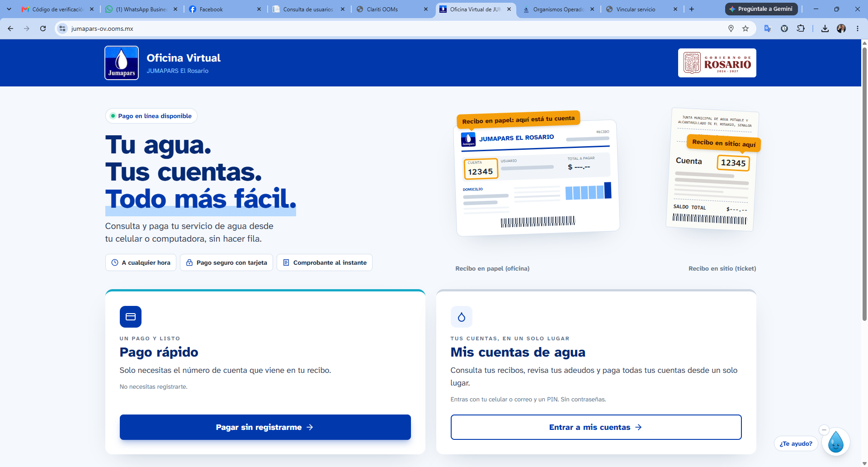Switch to the Código de verificación Gmail tab
868x467 pixels.
click(57, 9)
